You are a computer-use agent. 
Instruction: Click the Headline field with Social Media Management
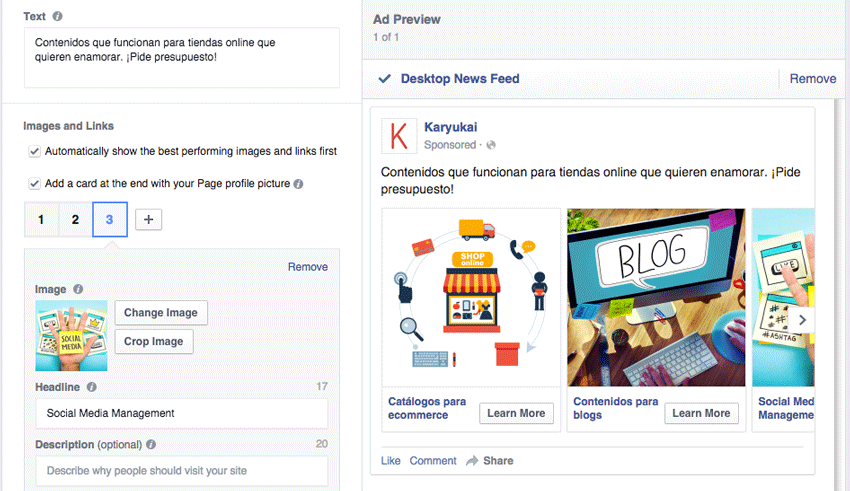(182, 414)
